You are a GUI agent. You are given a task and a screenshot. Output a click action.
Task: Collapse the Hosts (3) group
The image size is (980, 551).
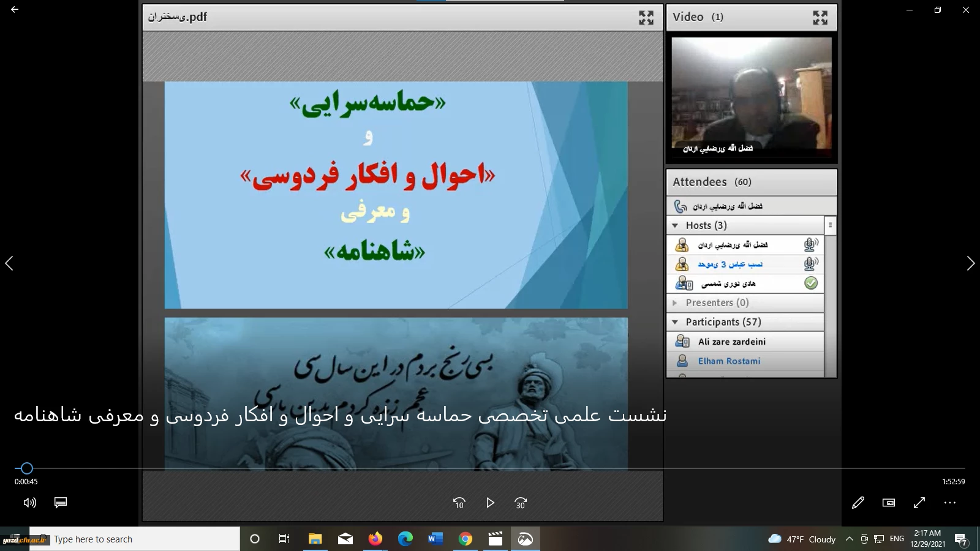pos(675,225)
